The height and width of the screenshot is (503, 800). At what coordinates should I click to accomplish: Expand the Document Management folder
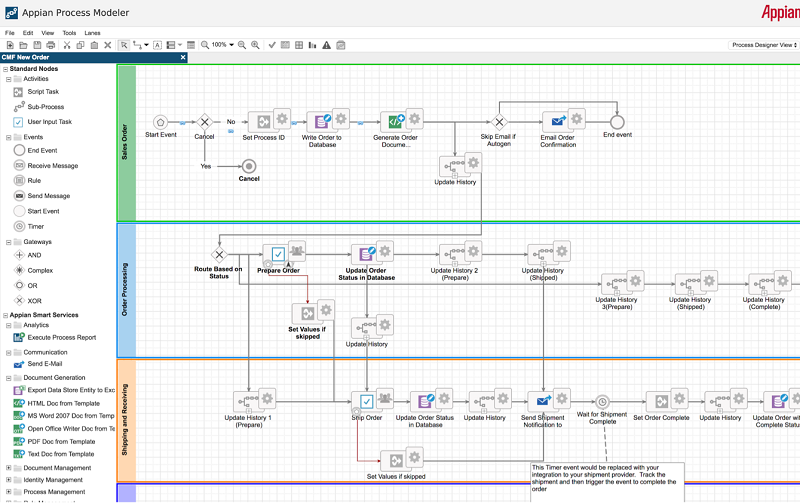(x=8, y=468)
